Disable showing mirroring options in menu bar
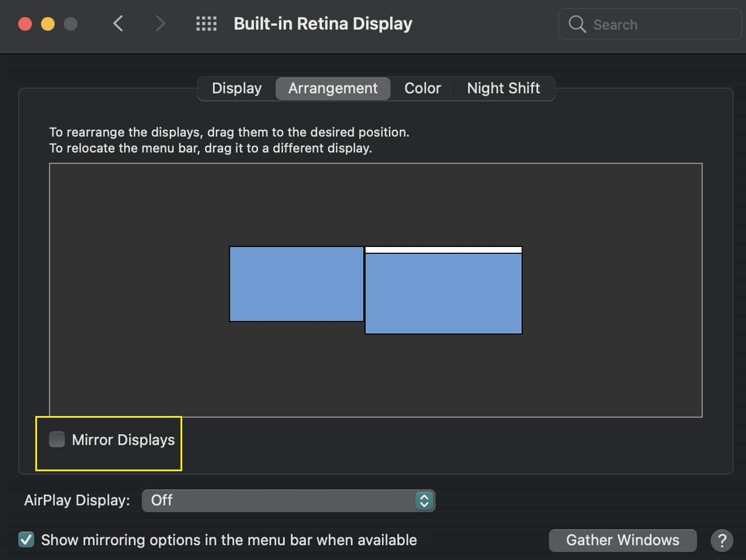The image size is (746, 560). click(x=26, y=539)
